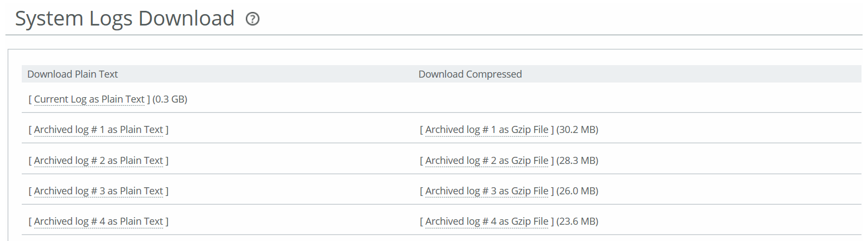Click the (0.3 GB) size label of current log
This screenshot has width=868, height=241.
pos(170,99)
